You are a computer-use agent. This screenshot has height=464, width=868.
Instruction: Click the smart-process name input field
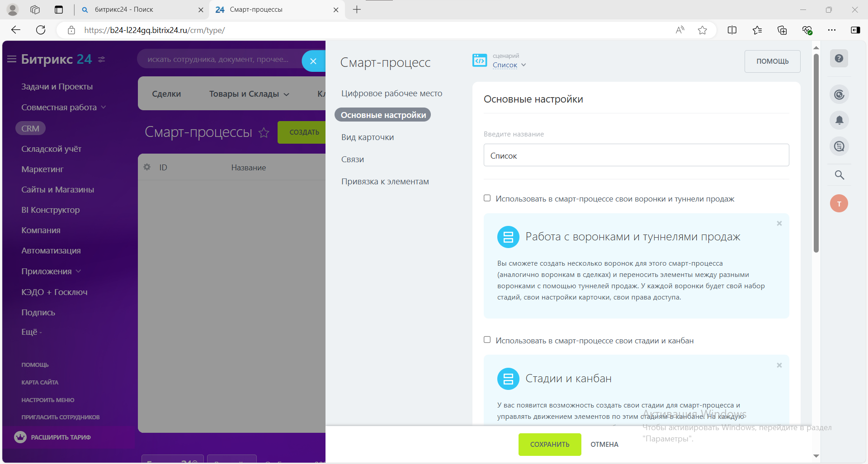coord(636,155)
